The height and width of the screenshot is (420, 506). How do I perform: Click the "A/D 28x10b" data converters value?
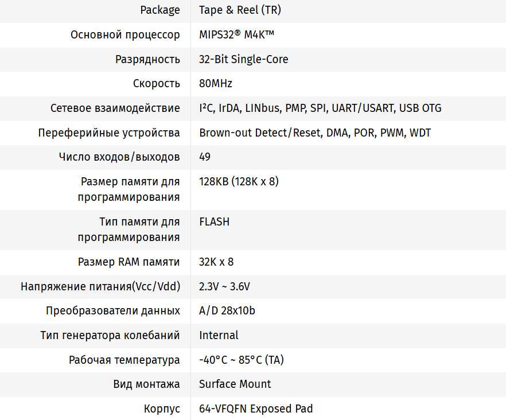click(227, 310)
